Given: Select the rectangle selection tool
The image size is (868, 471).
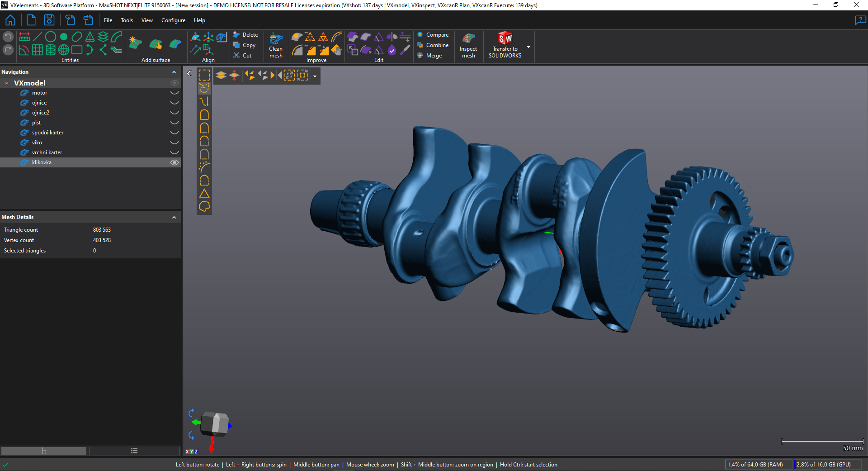Looking at the screenshot, I should [204, 75].
